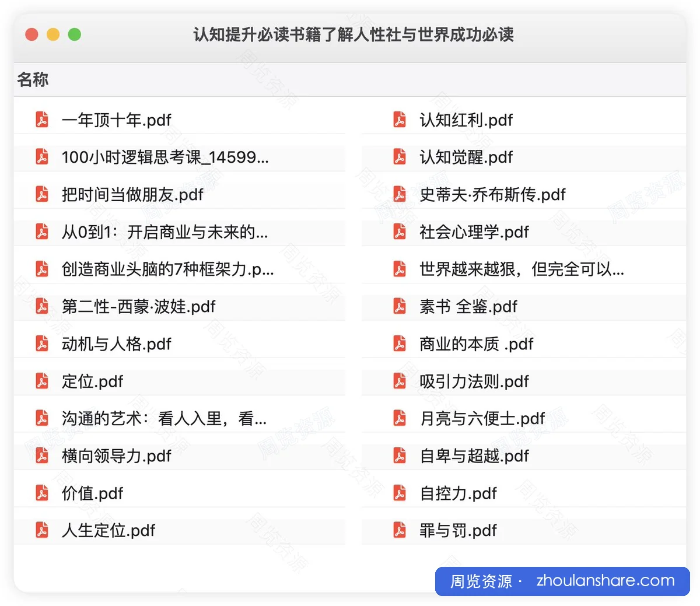Click the red close window button
This screenshot has height=606, width=700.
tap(32, 34)
